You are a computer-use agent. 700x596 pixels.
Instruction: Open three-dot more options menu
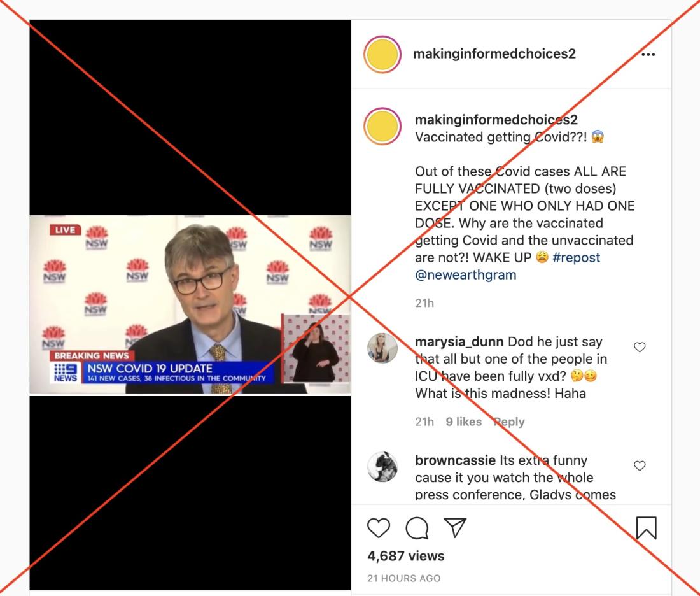coord(648,55)
